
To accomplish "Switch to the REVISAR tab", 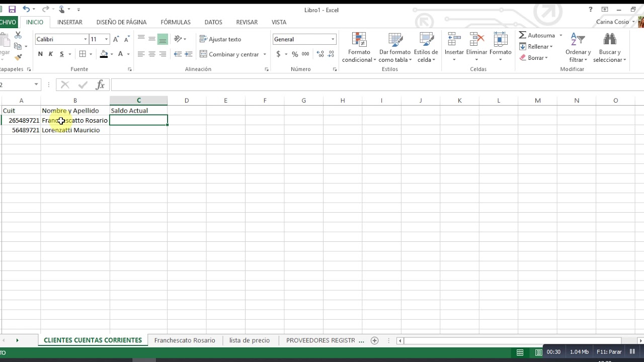I will click(x=247, y=22).
